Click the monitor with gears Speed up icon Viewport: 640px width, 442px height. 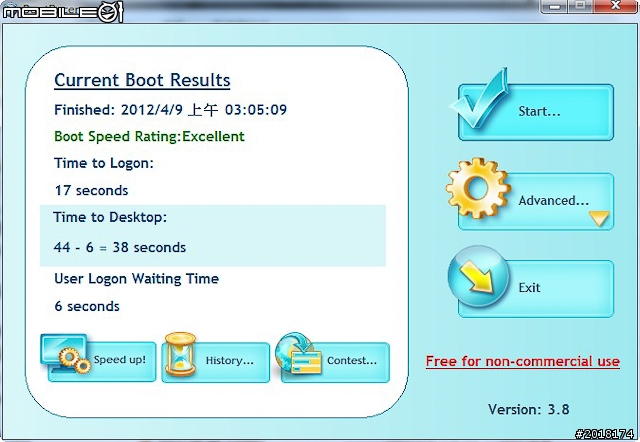66,354
